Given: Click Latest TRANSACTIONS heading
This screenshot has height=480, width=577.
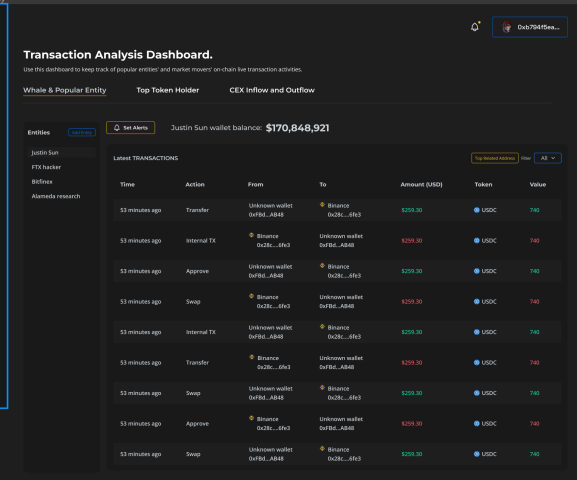Looking at the screenshot, I should pyautogui.click(x=146, y=158).
